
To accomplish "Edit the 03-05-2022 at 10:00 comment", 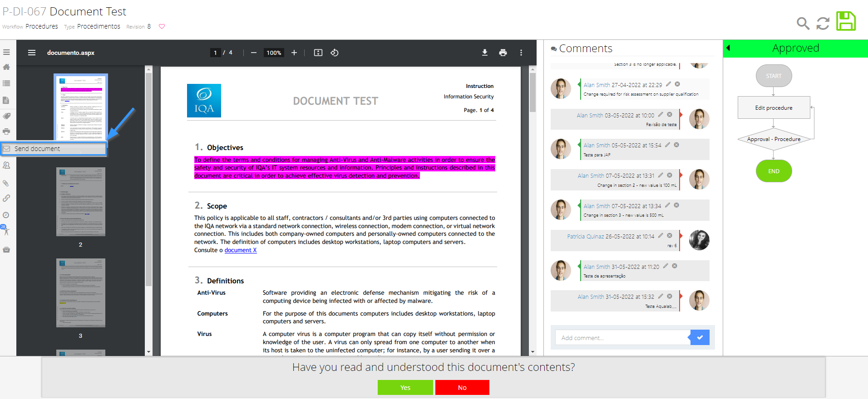I will [661, 115].
